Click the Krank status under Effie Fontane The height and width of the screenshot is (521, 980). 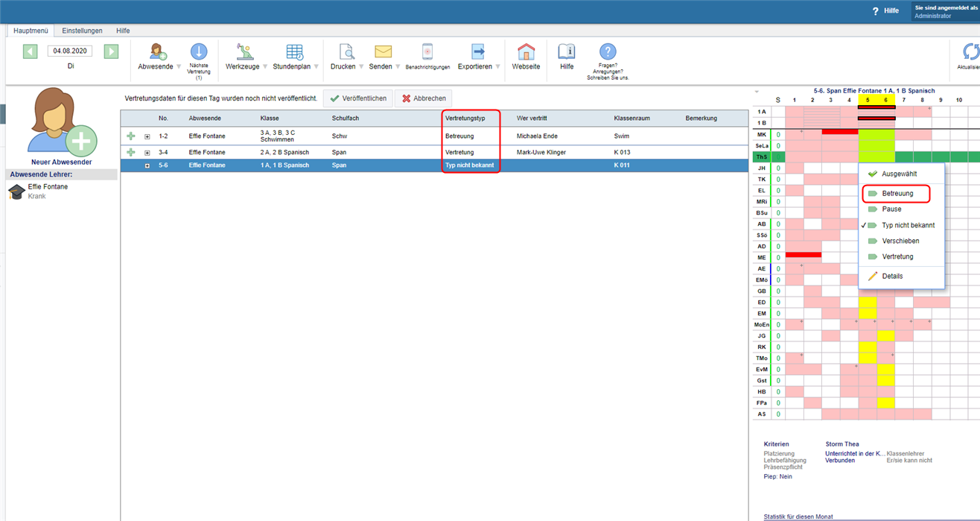tap(36, 196)
